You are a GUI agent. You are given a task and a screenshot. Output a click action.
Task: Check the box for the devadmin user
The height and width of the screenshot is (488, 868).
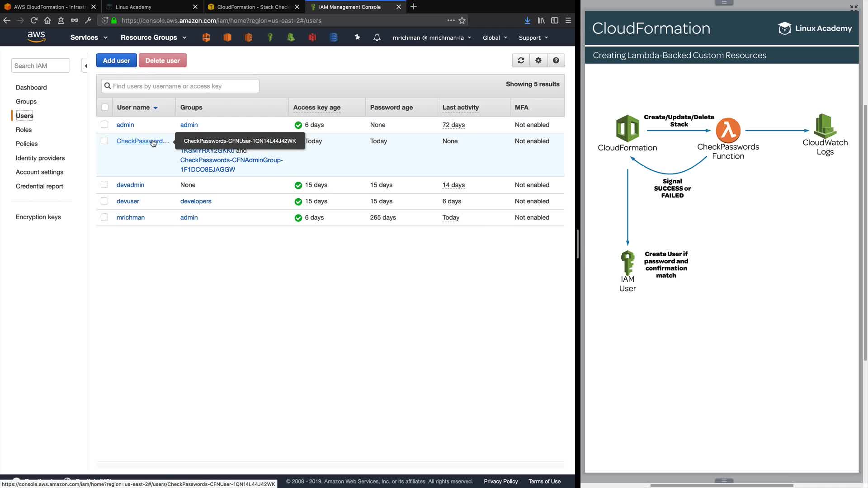104,185
